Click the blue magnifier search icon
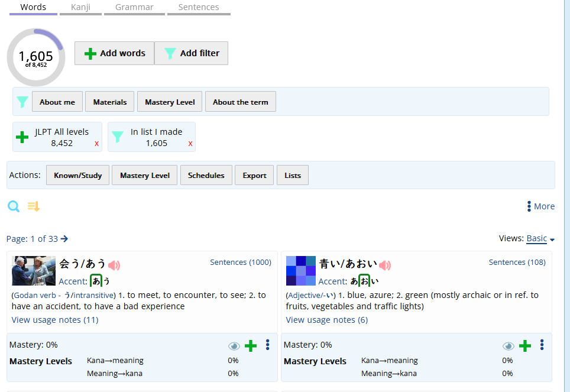 pyautogui.click(x=14, y=206)
